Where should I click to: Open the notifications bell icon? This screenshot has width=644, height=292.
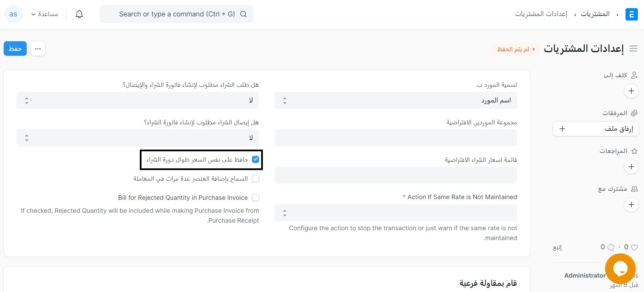point(79,14)
